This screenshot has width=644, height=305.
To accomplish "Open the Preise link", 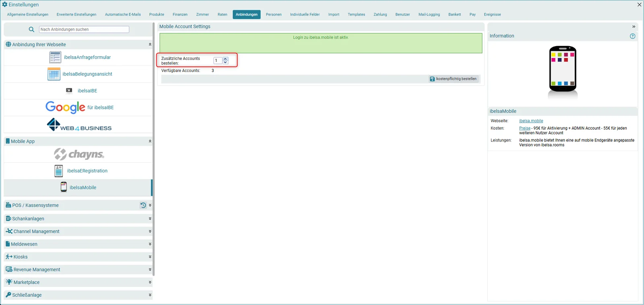I will click(524, 128).
